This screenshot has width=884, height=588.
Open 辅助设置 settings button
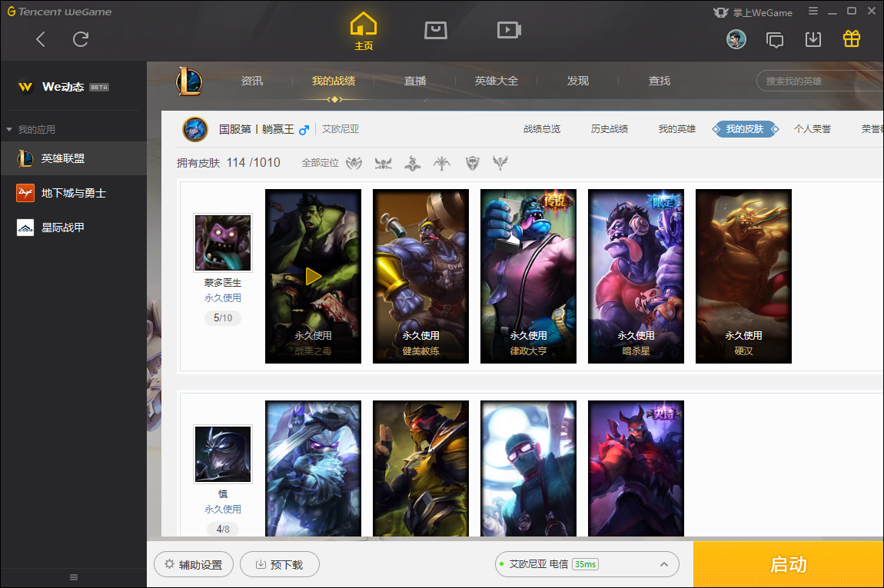click(x=194, y=564)
